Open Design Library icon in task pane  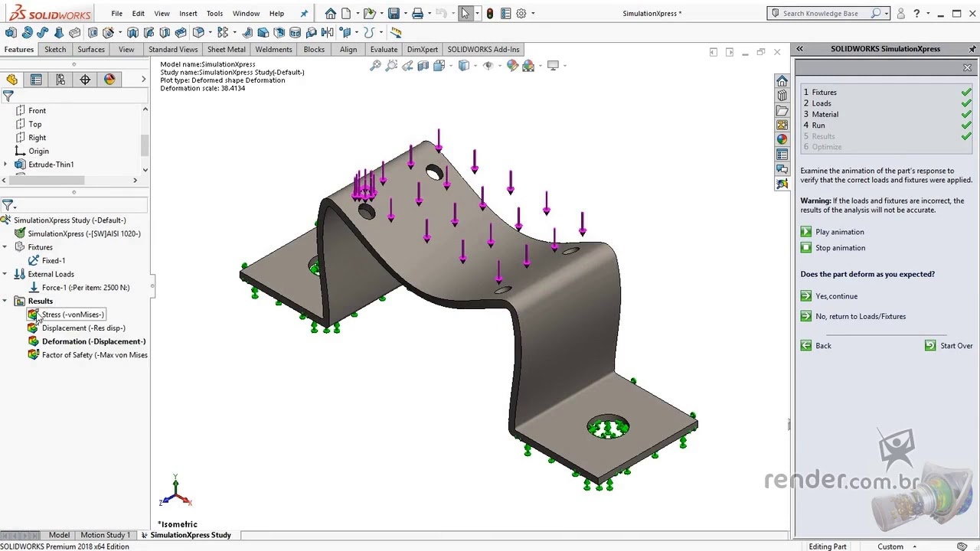pyautogui.click(x=782, y=96)
